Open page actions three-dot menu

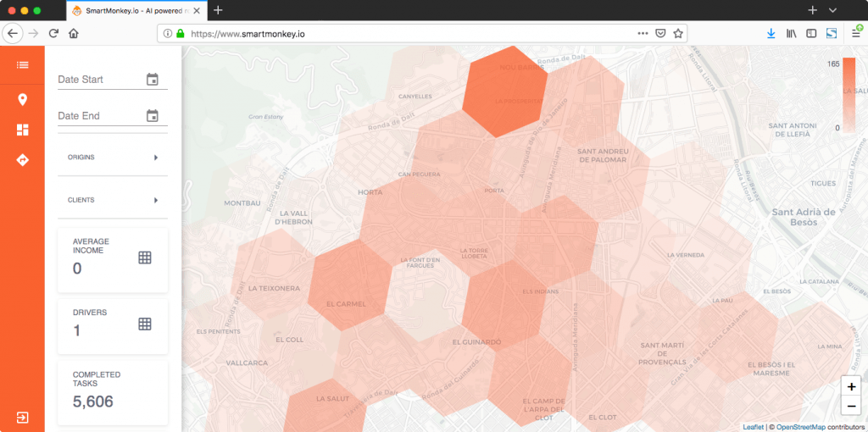coord(643,33)
